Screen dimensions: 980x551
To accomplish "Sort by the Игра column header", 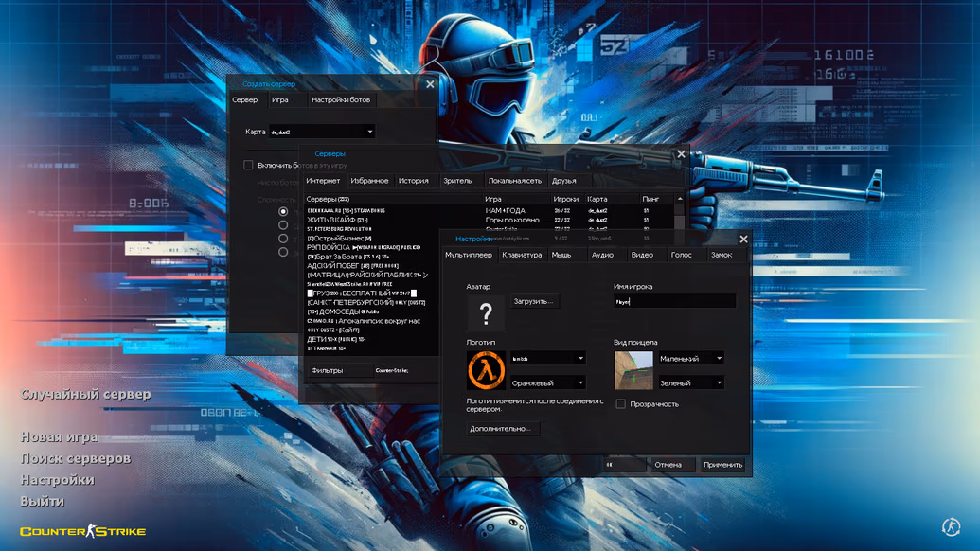I will click(x=516, y=199).
